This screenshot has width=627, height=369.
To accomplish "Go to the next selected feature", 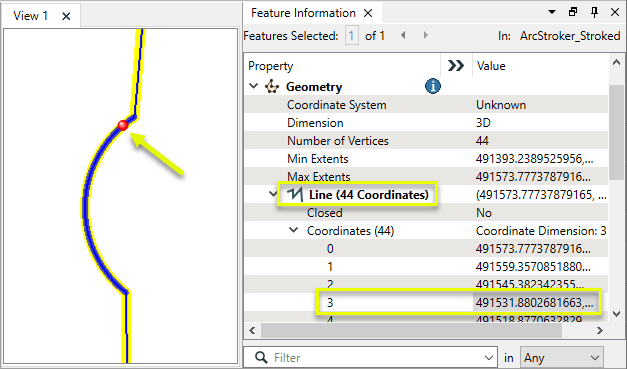I will coord(425,36).
